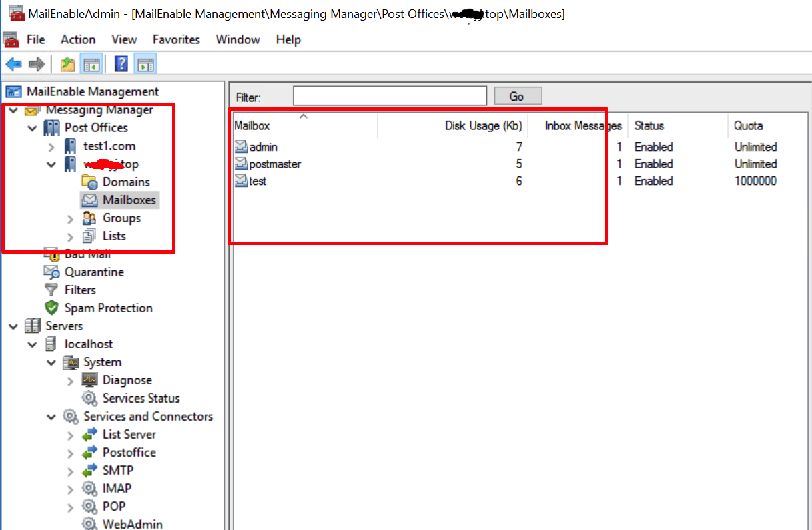Click the Quarantine envelope icon
The image size is (812, 530).
51,272
